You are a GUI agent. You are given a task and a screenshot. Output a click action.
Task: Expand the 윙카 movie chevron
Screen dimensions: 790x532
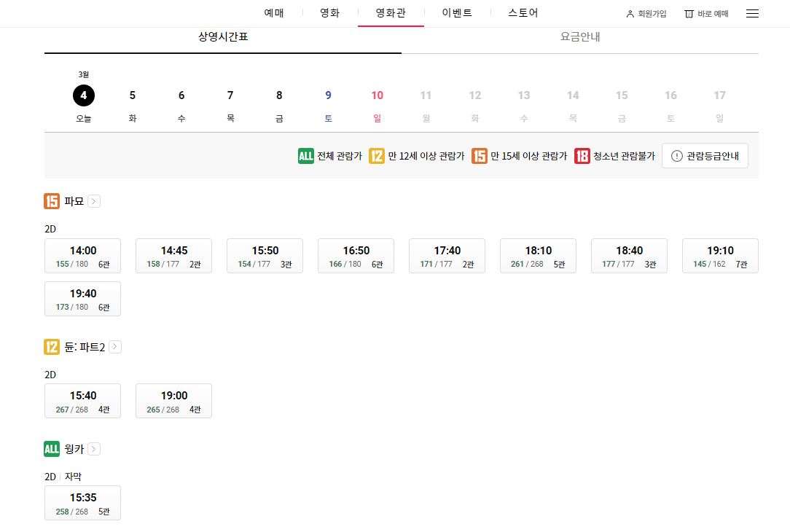[x=95, y=449]
